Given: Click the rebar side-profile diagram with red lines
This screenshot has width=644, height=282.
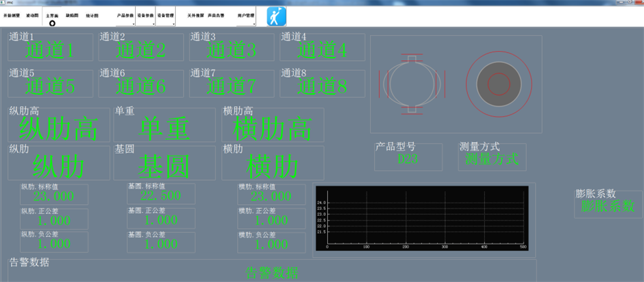Looking at the screenshot, I should [411, 84].
